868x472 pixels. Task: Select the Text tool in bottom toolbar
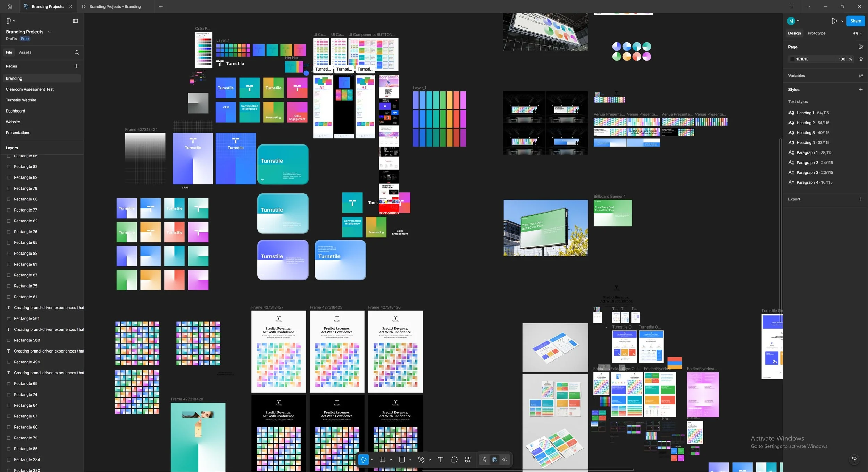[440, 459]
